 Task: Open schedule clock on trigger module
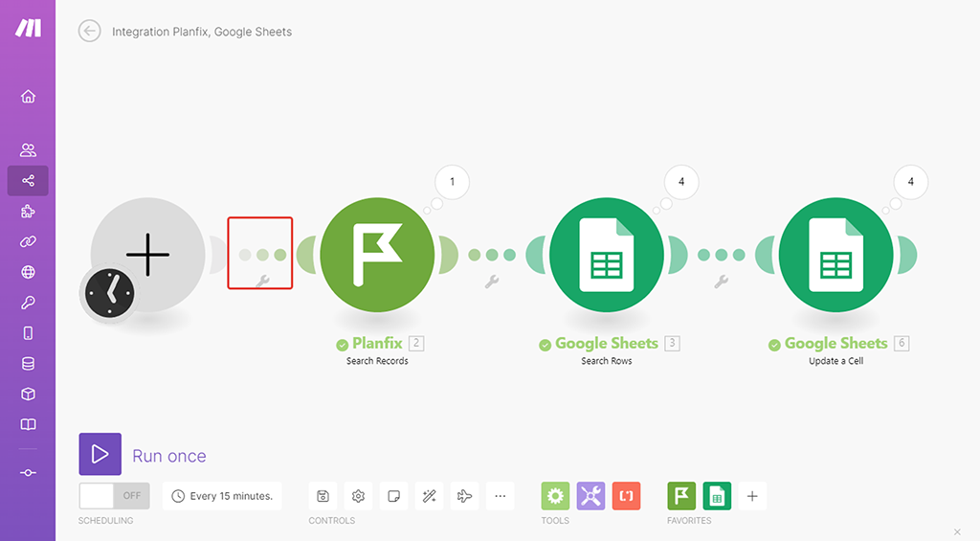tap(109, 293)
